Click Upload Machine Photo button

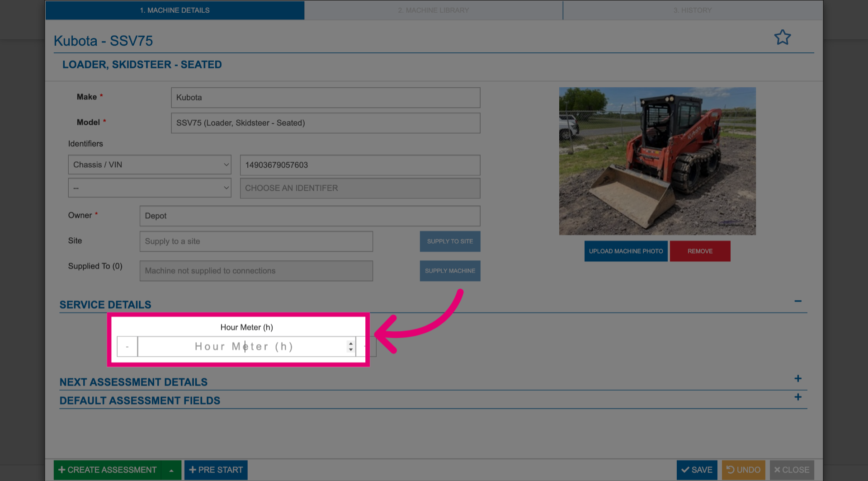pyautogui.click(x=626, y=251)
